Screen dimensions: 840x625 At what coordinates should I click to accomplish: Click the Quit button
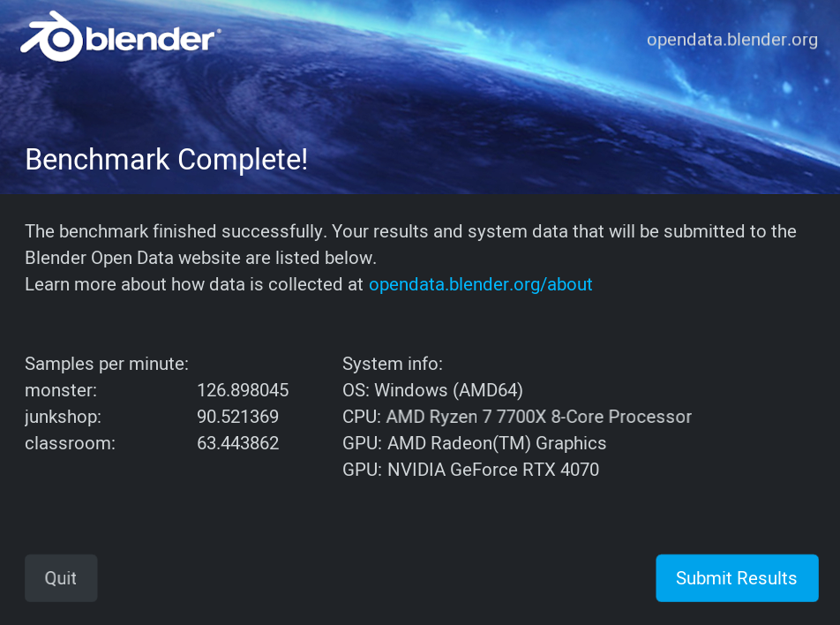[x=61, y=578]
